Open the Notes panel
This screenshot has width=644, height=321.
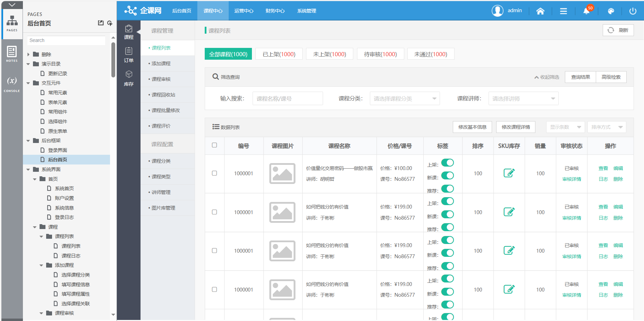12,54
